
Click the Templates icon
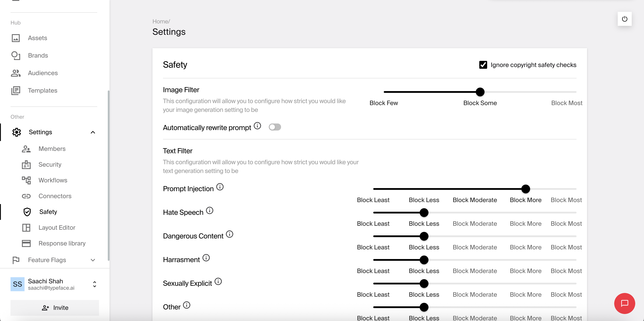click(16, 90)
